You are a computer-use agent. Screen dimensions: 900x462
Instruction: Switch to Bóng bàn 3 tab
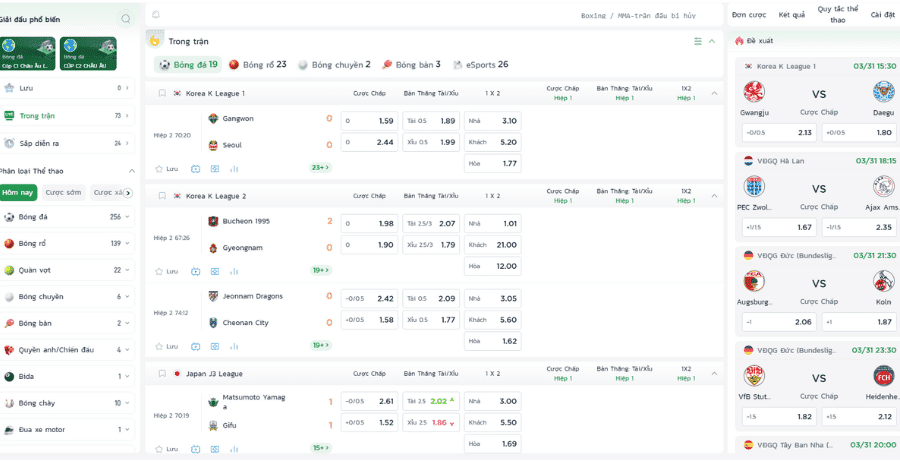pos(411,65)
